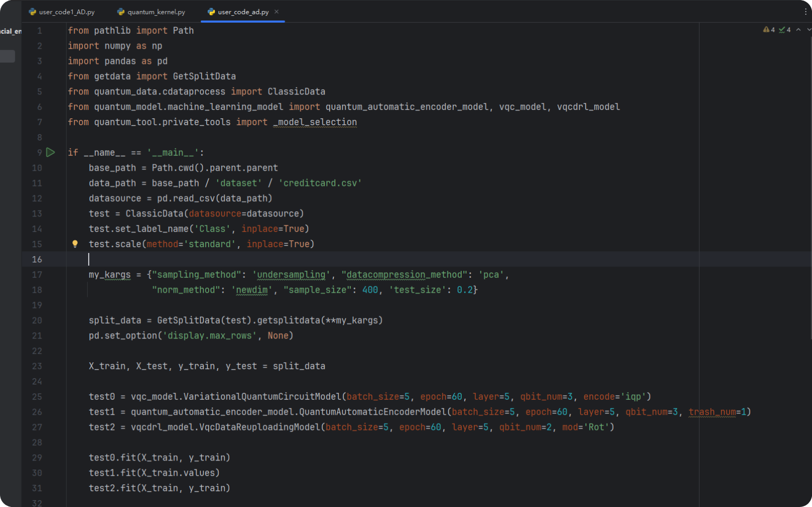Click the trash_num parameter on line 26
This screenshot has height=507, width=812.
pyautogui.click(x=712, y=412)
